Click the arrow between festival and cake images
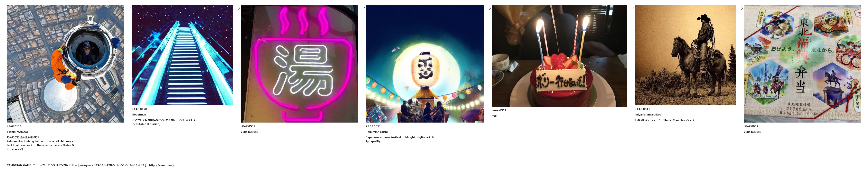Viewport: 868px width, 170px height. click(x=488, y=8)
